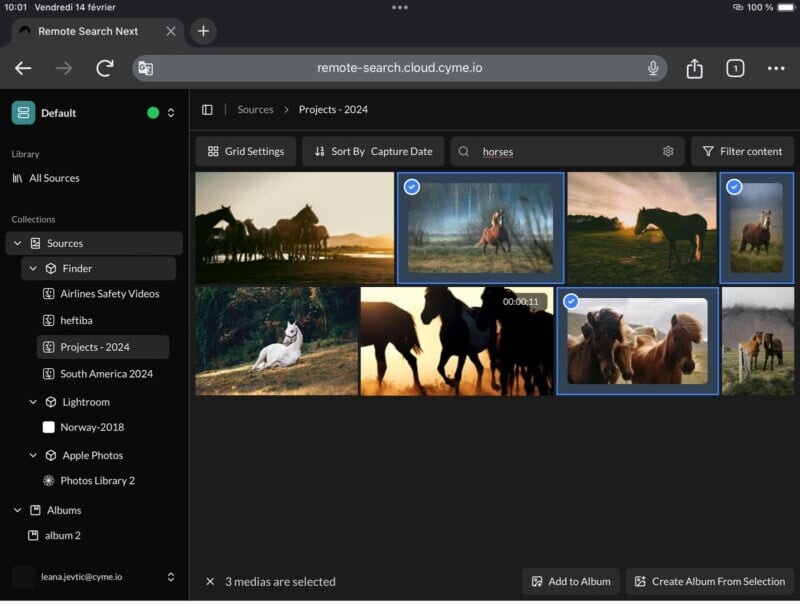
Task: Click the search settings gear icon
Action: coord(668,152)
